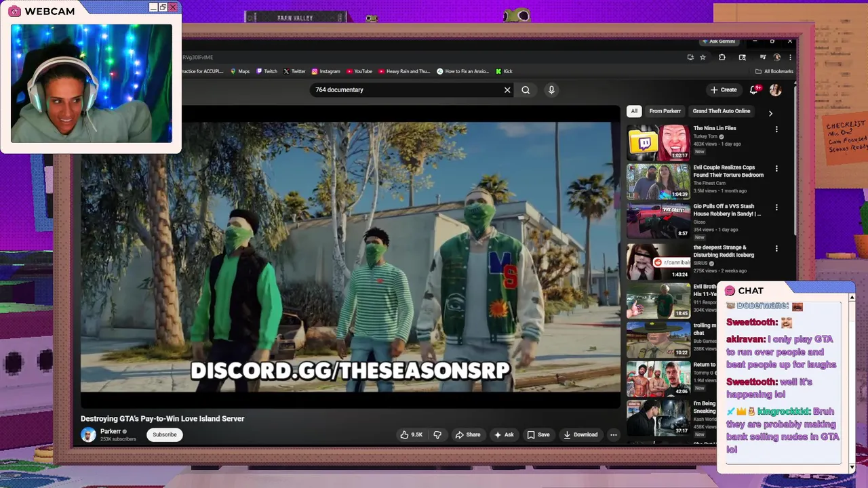The width and height of the screenshot is (868, 488).
Task: Open YouTube notifications bell
Action: (x=754, y=89)
